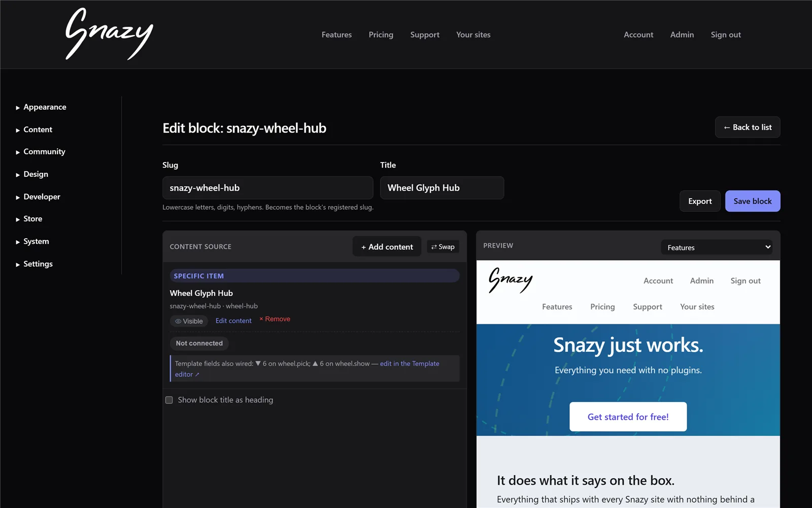Viewport: 812px width, 508px height.
Task: Click the Not connected status badge
Action: pyautogui.click(x=199, y=343)
